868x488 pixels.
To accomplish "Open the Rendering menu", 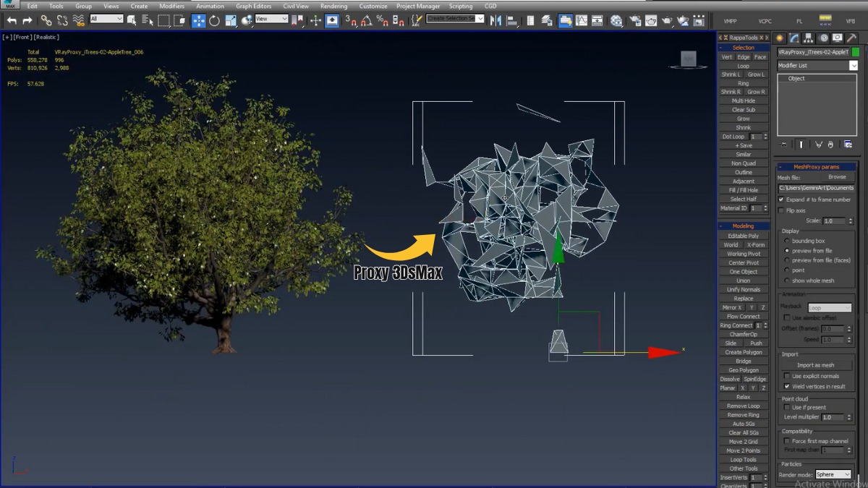I will 333,6.
